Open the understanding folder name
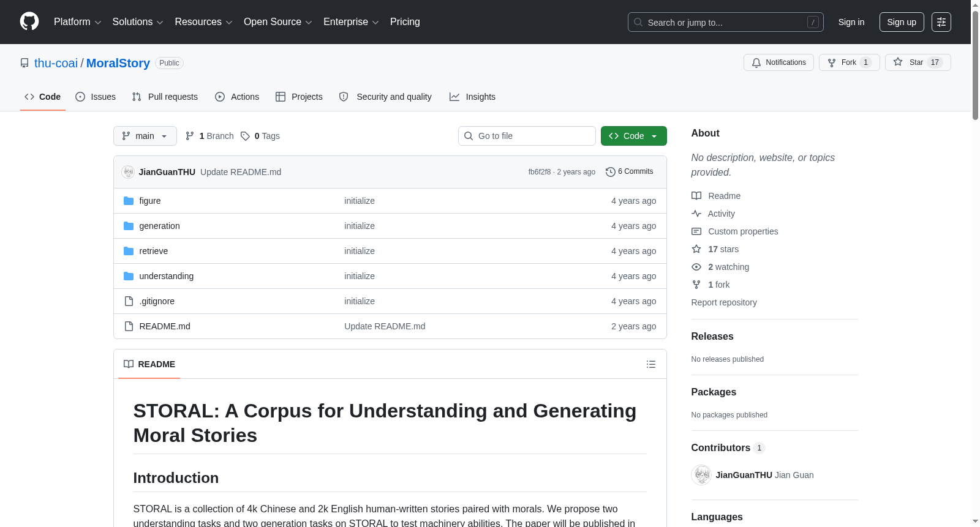This screenshot has width=980, height=527. (x=167, y=276)
